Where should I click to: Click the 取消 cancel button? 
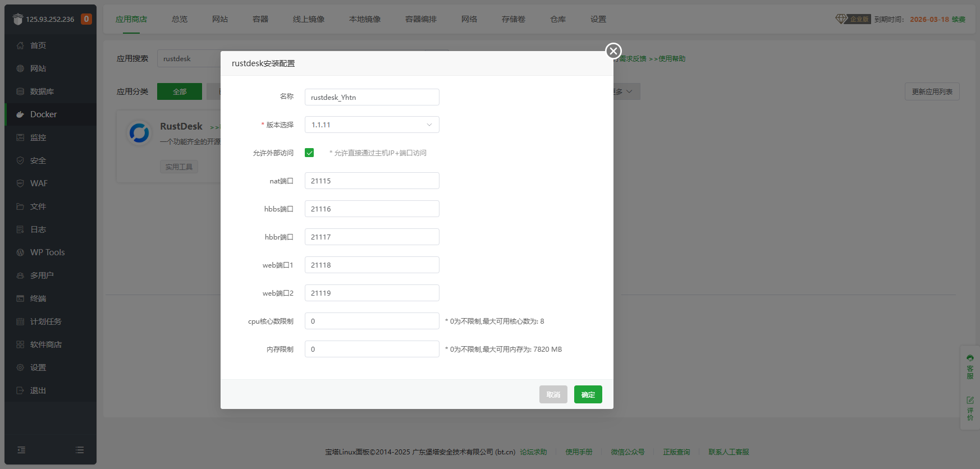(553, 394)
